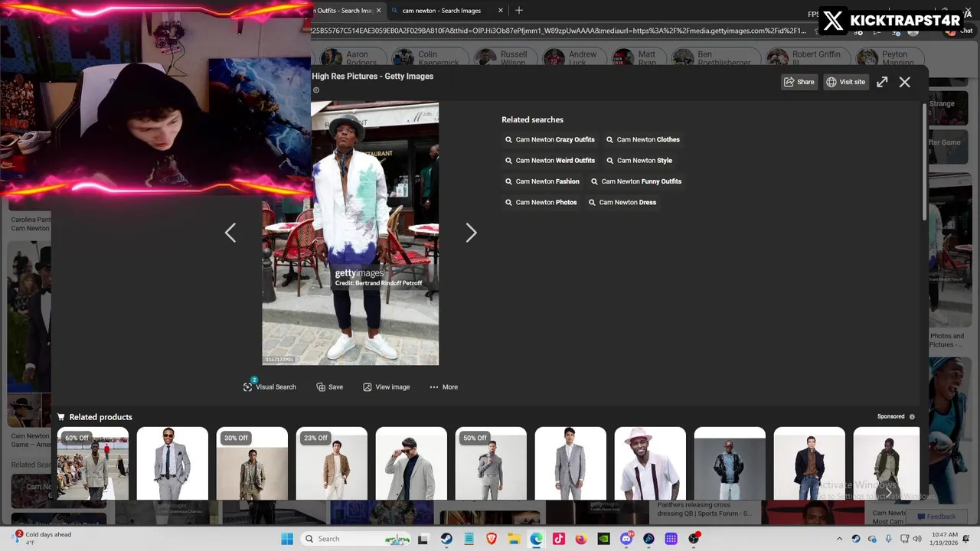The image size is (980, 551).
Task: Click the main Cam Newton photo
Action: 351,233
